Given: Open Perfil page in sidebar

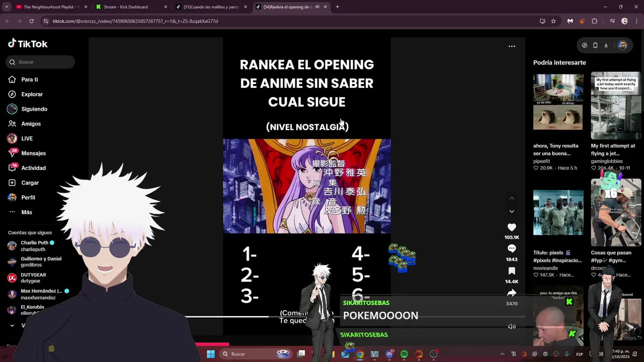Looking at the screenshot, I should pos(28,198).
